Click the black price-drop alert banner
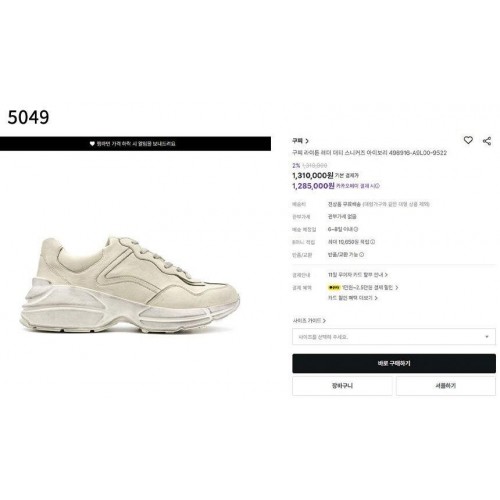The height and width of the screenshot is (500, 500). click(x=135, y=144)
